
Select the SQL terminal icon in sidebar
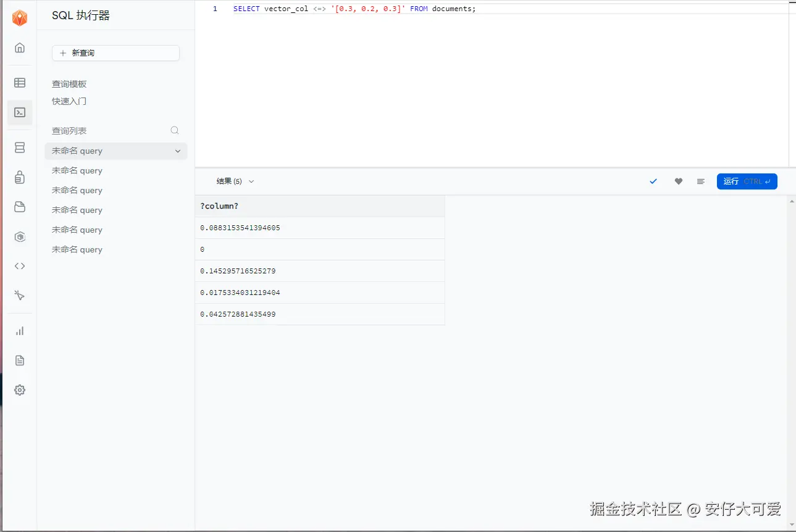point(20,112)
